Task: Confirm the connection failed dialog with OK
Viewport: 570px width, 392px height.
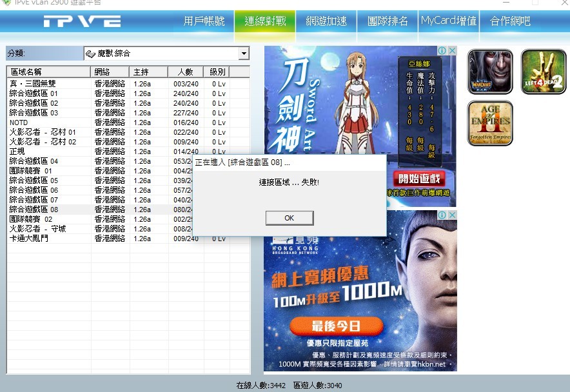Action: coord(290,218)
